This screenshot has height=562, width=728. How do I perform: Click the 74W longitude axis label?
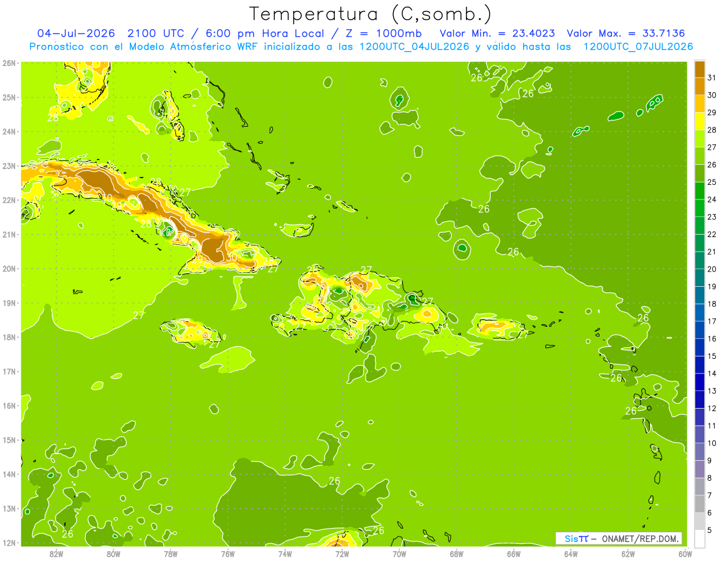285,553
